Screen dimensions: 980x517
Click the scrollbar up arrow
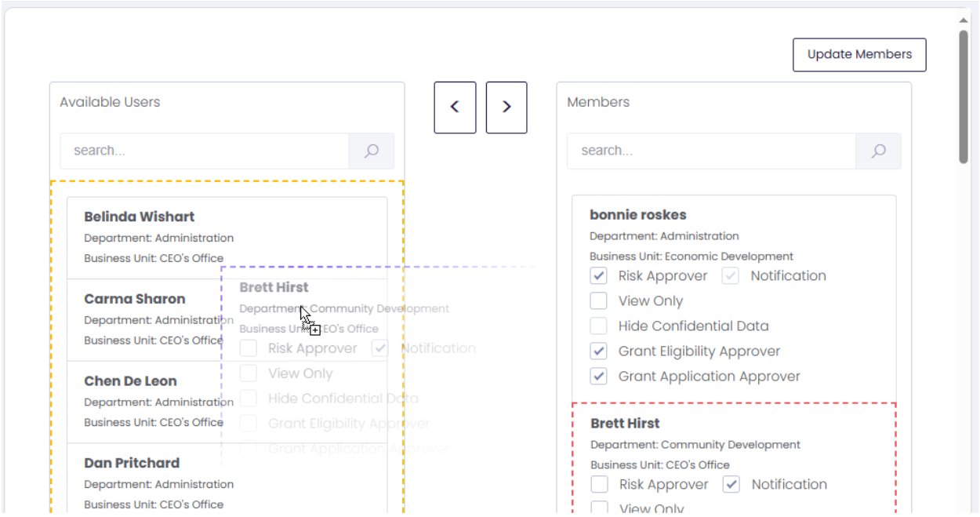click(x=964, y=20)
